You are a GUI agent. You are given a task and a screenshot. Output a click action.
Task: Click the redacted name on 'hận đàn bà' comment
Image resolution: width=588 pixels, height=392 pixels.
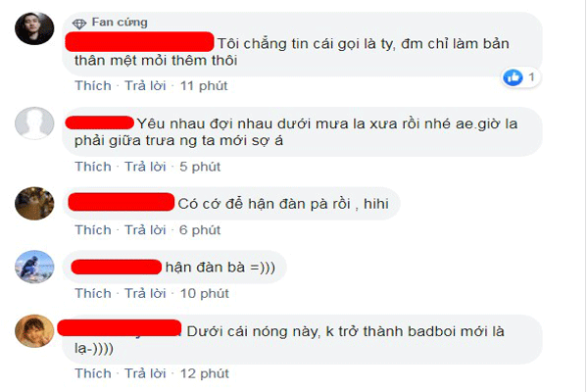pyautogui.click(x=117, y=267)
